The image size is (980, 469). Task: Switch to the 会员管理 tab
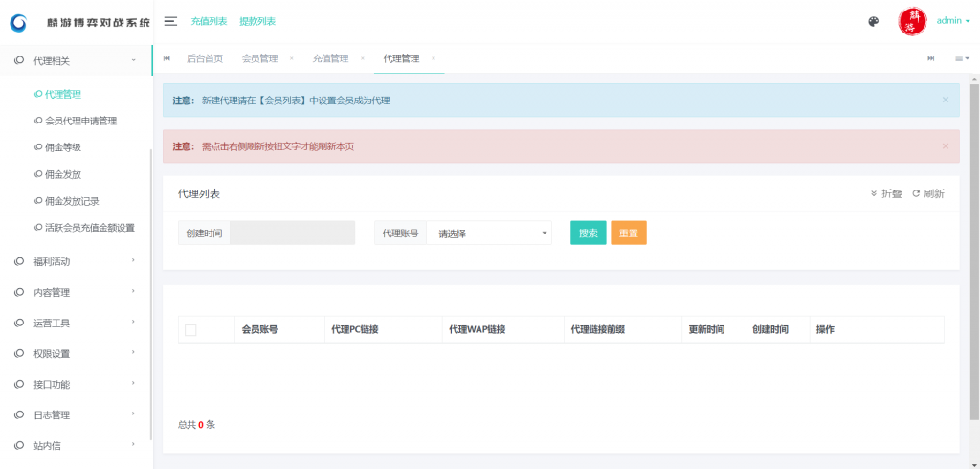pos(259,58)
